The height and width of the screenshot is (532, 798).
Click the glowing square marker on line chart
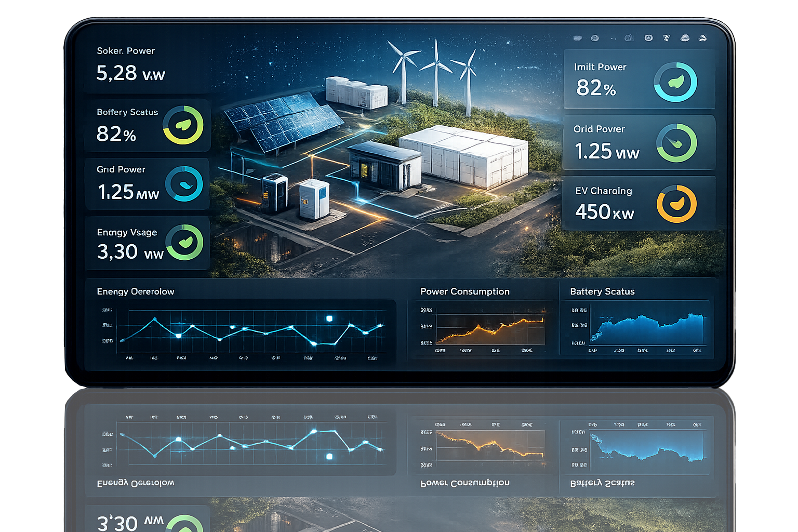[329, 318]
